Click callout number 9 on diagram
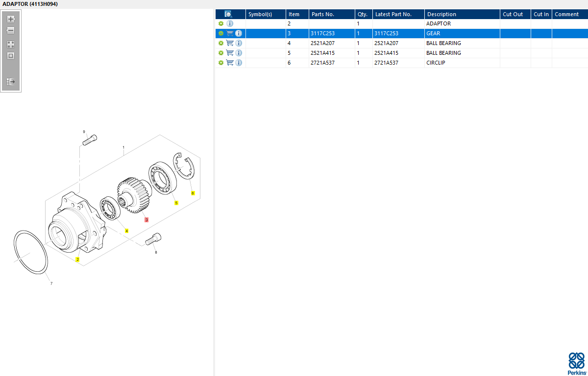588x376 pixels. 84,132
